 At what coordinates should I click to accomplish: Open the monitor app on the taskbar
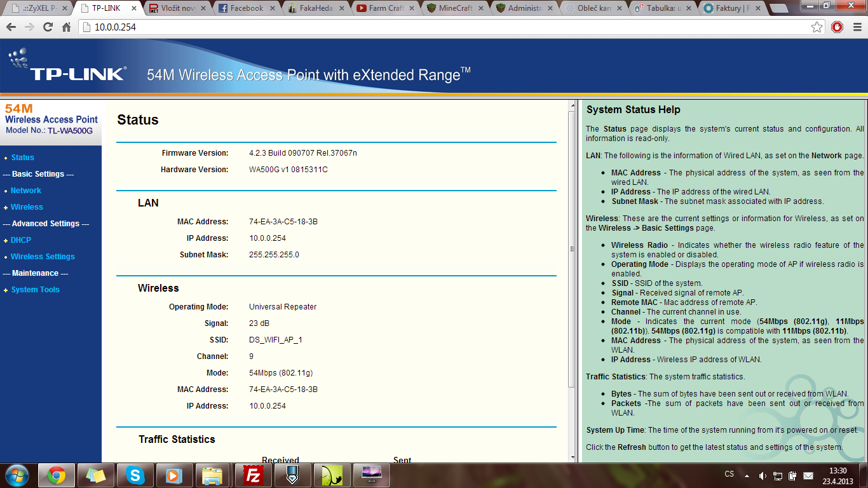pos(372,475)
